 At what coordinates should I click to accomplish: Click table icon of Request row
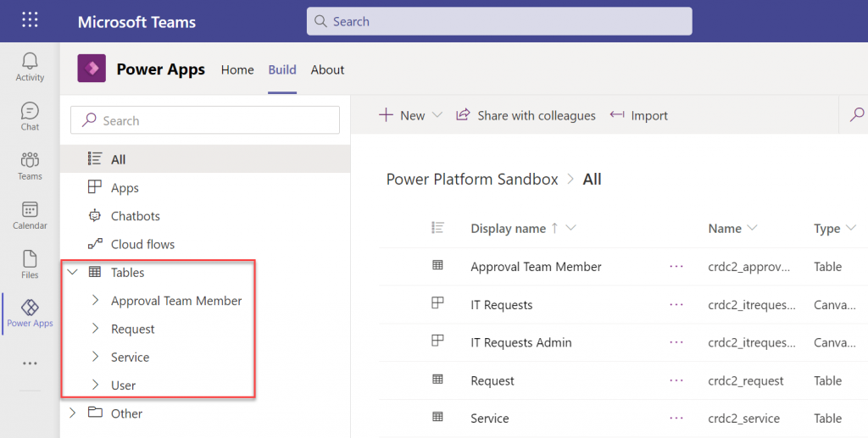coord(437,379)
